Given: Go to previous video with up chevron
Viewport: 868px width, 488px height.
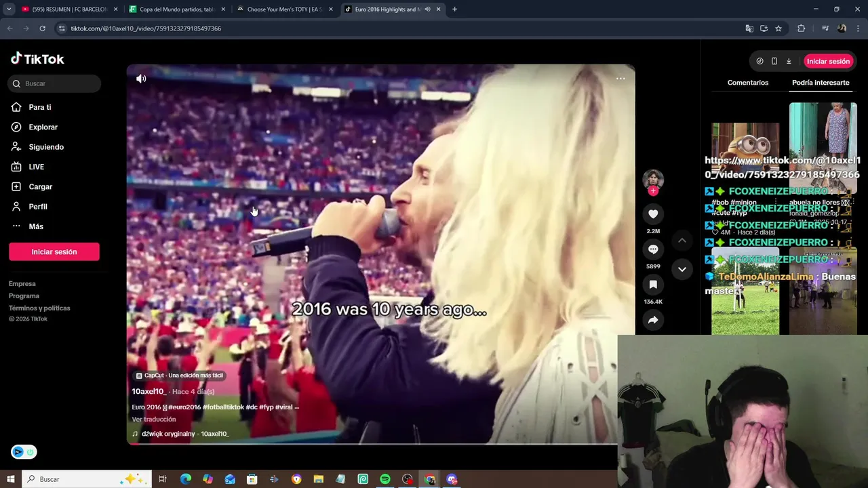Looking at the screenshot, I should click(682, 241).
